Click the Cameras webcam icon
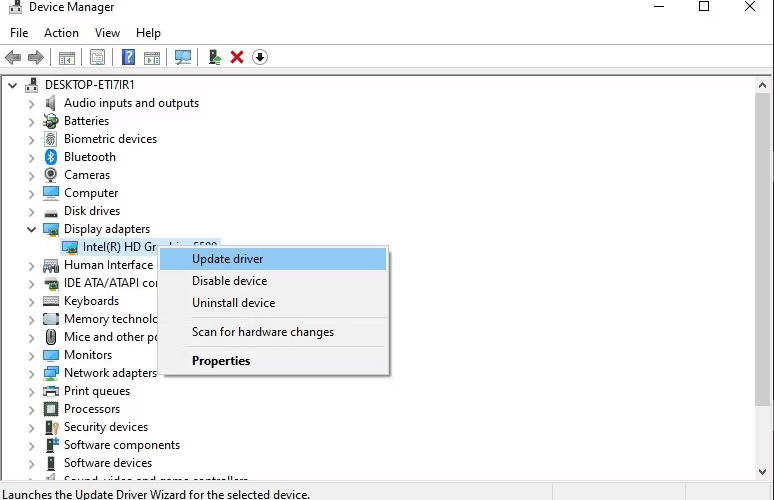The image size is (774, 500). point(51,175)
